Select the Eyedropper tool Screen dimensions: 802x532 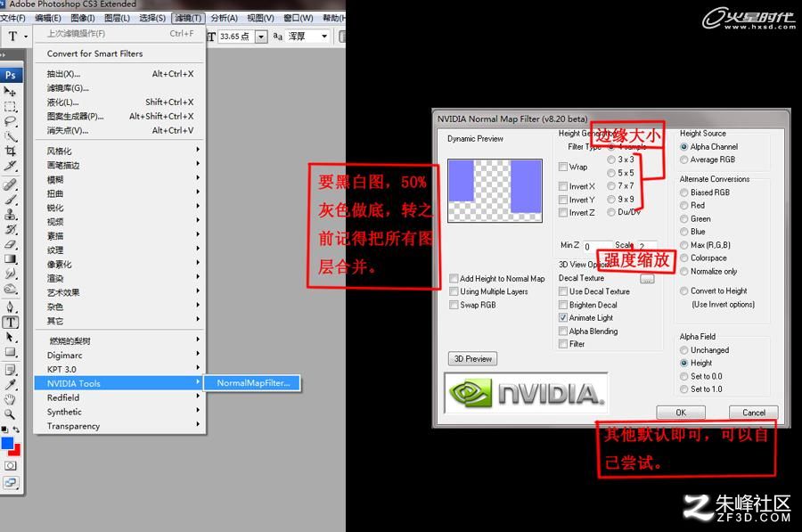10,385
